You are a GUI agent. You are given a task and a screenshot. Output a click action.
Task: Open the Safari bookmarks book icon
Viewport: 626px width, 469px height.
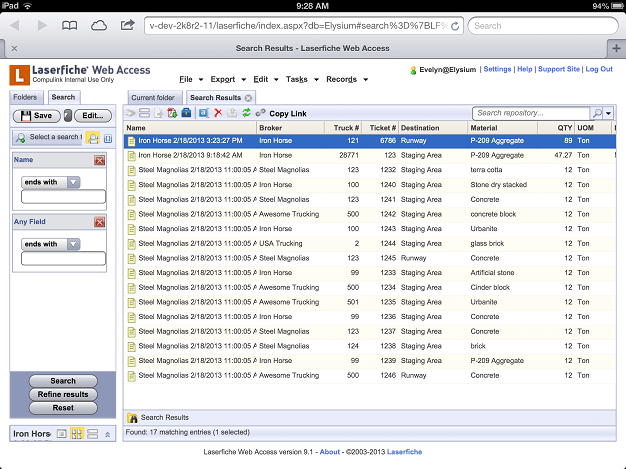pyautogui.click(x=69, y=26)
